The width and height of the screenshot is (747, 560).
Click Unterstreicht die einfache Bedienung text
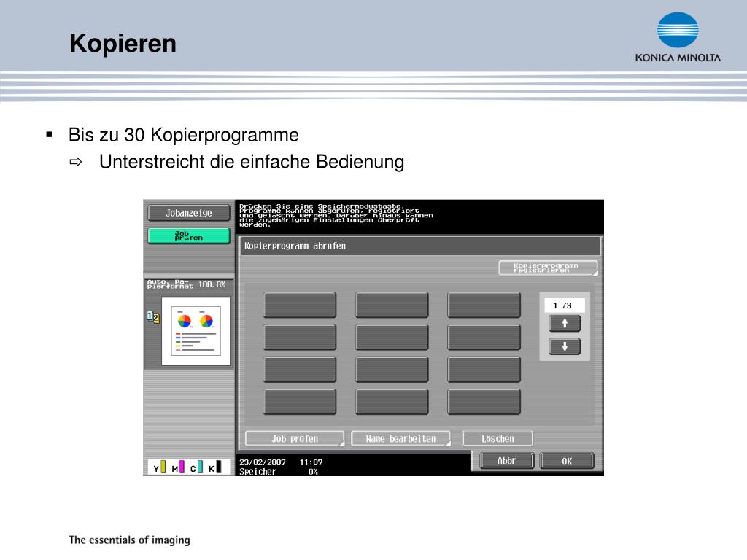tap(252, 162)
